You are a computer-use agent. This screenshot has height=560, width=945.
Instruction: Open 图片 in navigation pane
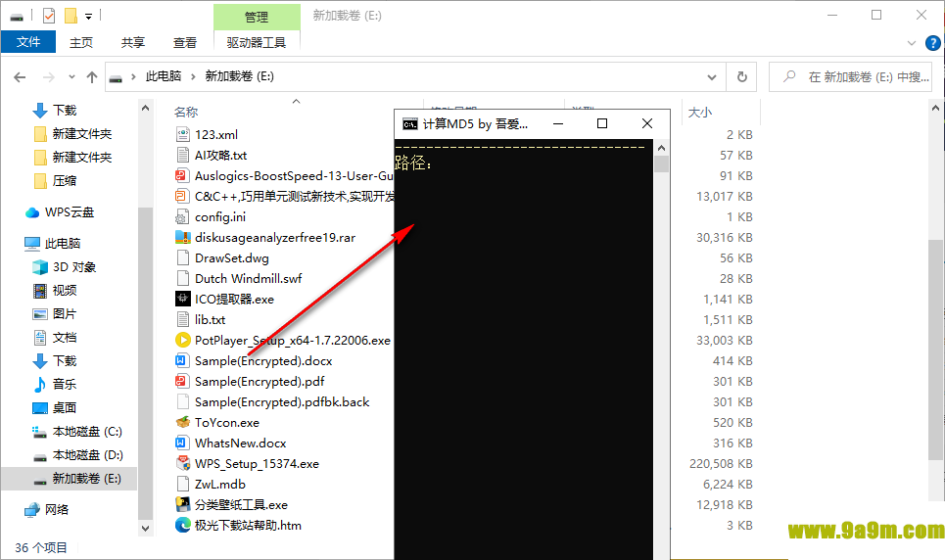pos(65,314)
